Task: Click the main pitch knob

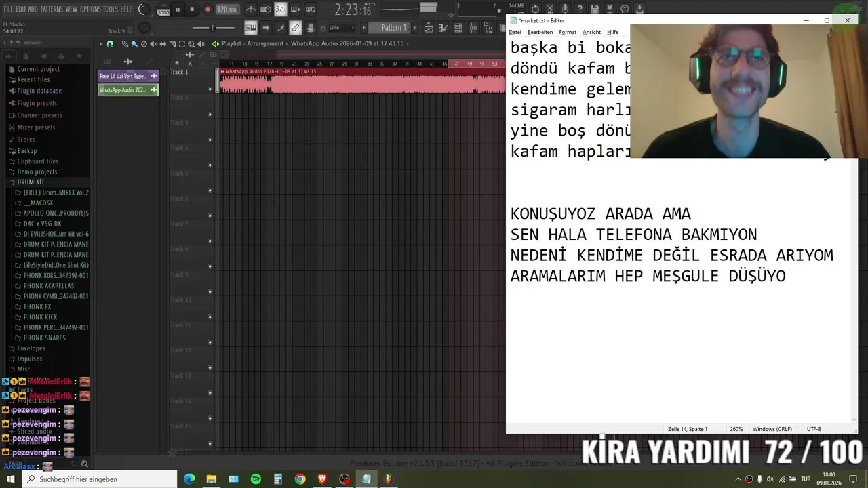Action: click(144, 28)
